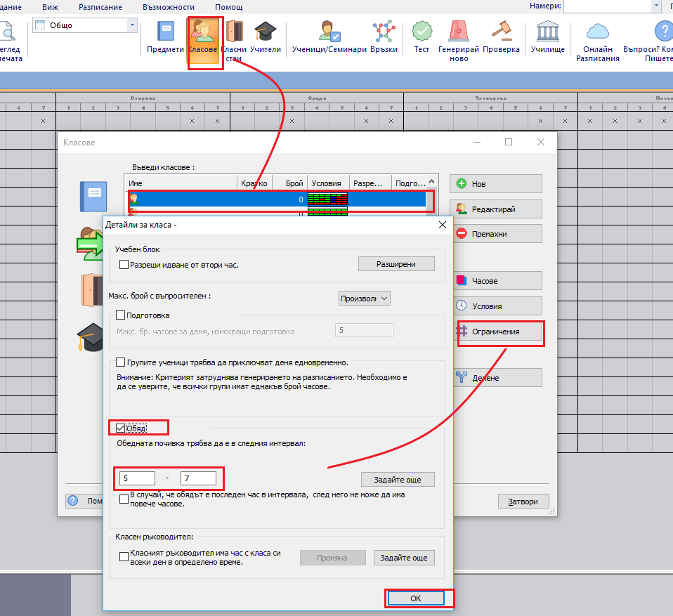Screen dimensions: 673x616
Task: Open the Предмети (Subjects) toolbar icon
Action: (166, 33)
